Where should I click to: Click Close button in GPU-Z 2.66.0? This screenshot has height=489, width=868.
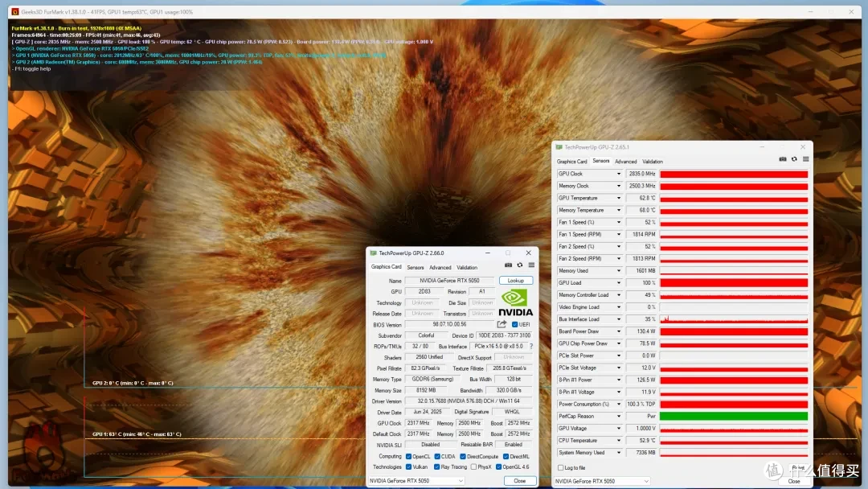tap(520, 481)
